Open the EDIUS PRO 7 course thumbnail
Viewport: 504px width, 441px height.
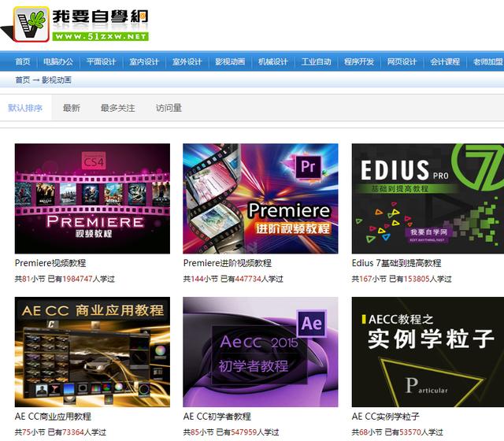click(428, 198)
